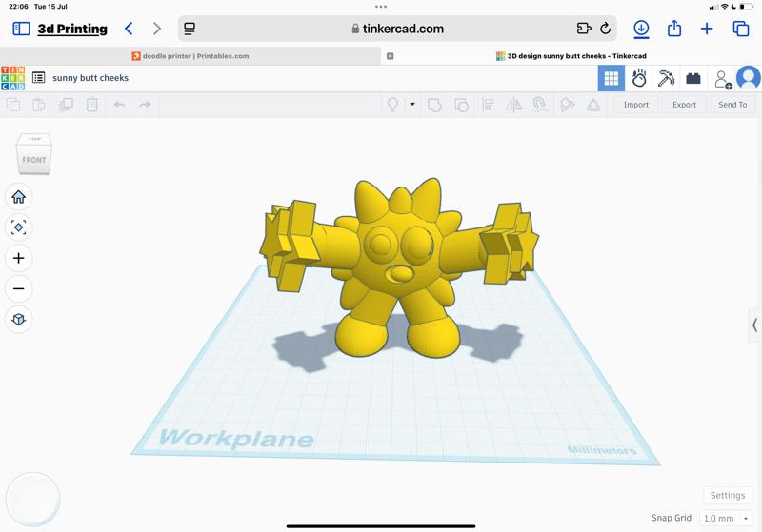Viewport: 762px width, 532px height.
Task: Open the 3d Printing tab group
Action: (72, 29)
